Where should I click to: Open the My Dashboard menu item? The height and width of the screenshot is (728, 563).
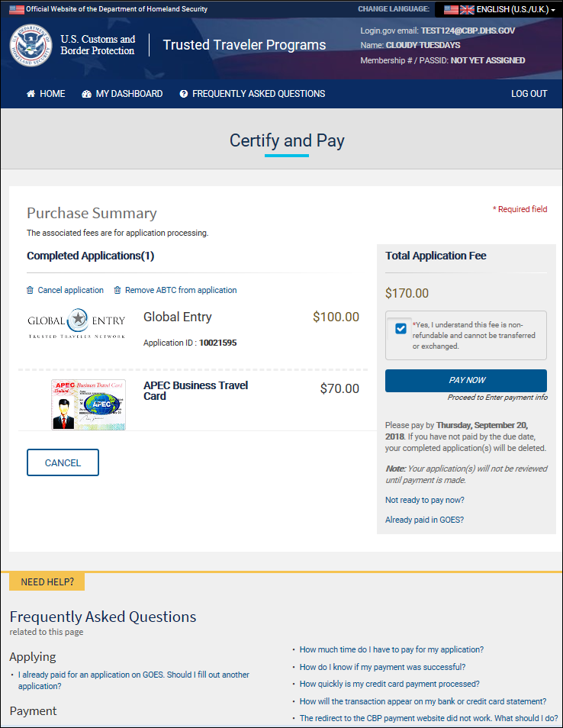[129, 94]
